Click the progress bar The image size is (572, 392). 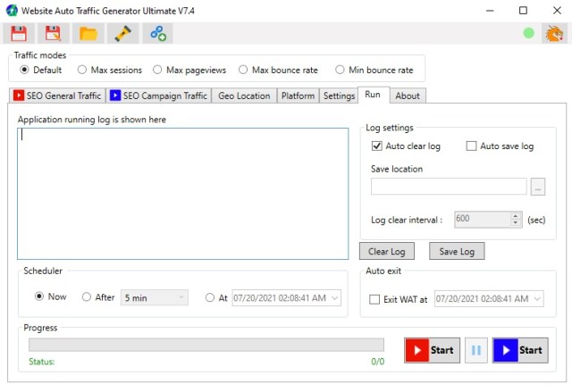pyautogui.click(x=206, y=345)
